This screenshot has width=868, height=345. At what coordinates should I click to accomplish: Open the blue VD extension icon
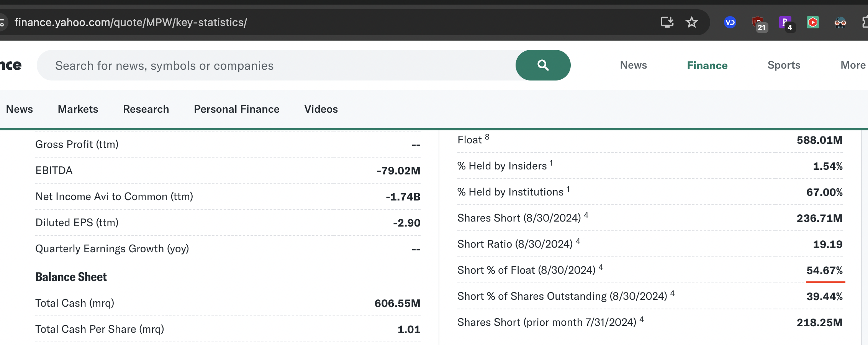pos(730,23)
